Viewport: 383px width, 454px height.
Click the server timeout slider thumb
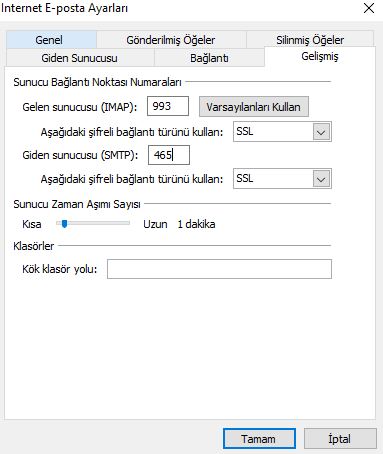[x=64, y=224]
